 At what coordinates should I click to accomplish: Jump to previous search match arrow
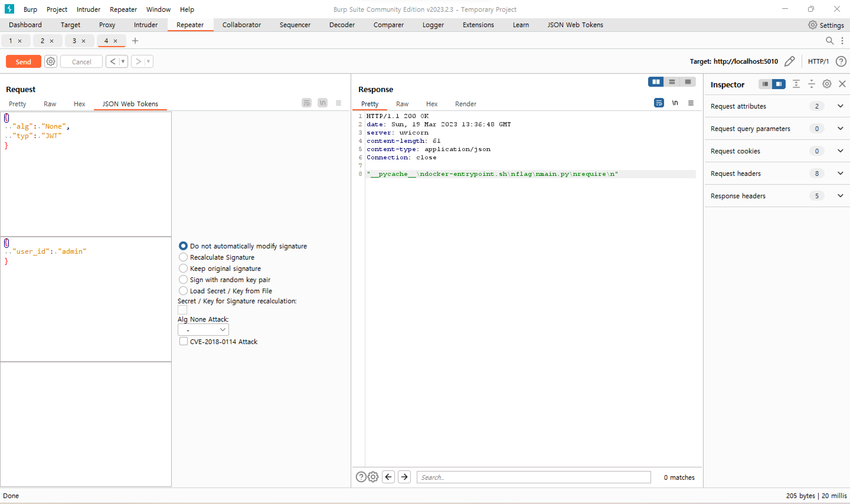click(x=388, y=477)
